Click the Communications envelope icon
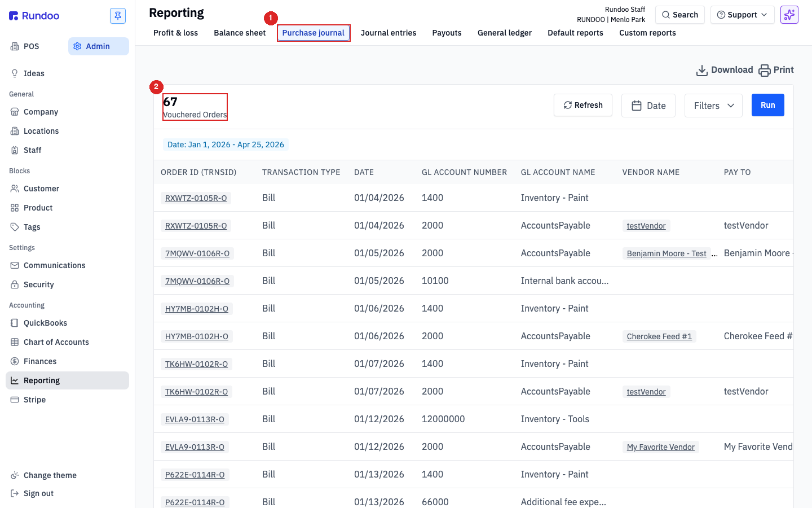Viewport: 812px width, 508px height. click(15, 265)
